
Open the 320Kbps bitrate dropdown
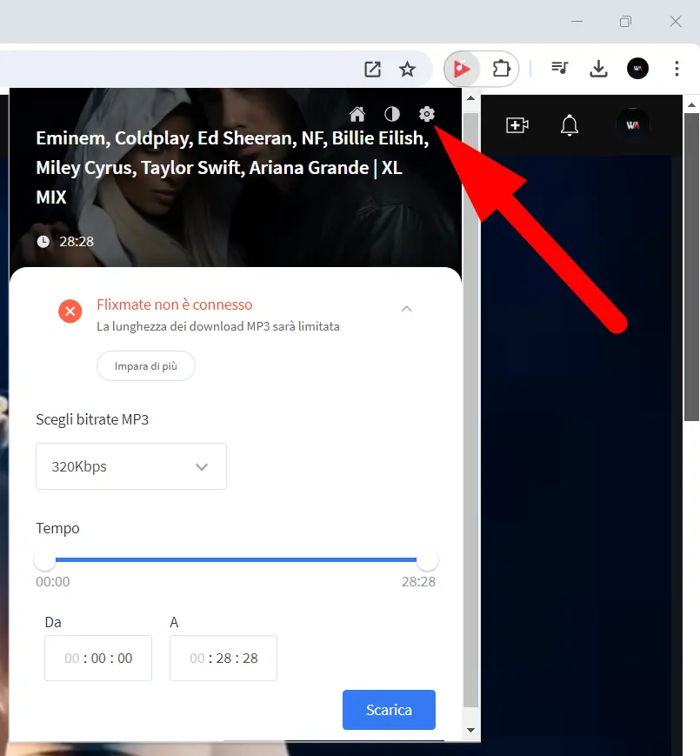tap(131, 466)
